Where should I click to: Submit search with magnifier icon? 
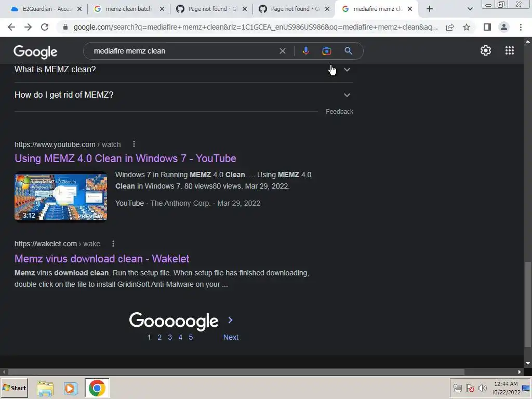point(348,51)
